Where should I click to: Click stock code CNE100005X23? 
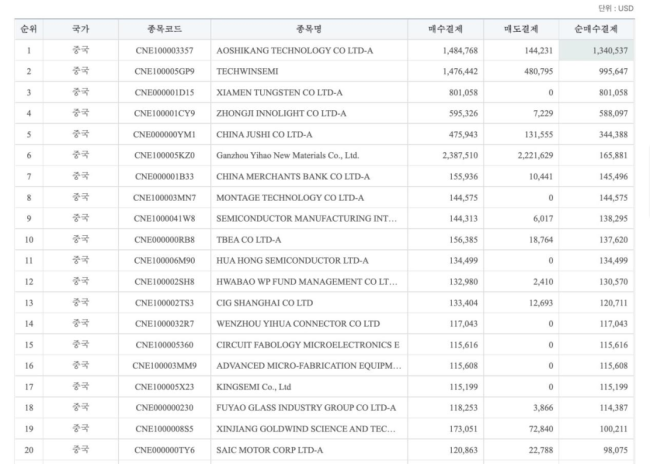tap(164, 387)
